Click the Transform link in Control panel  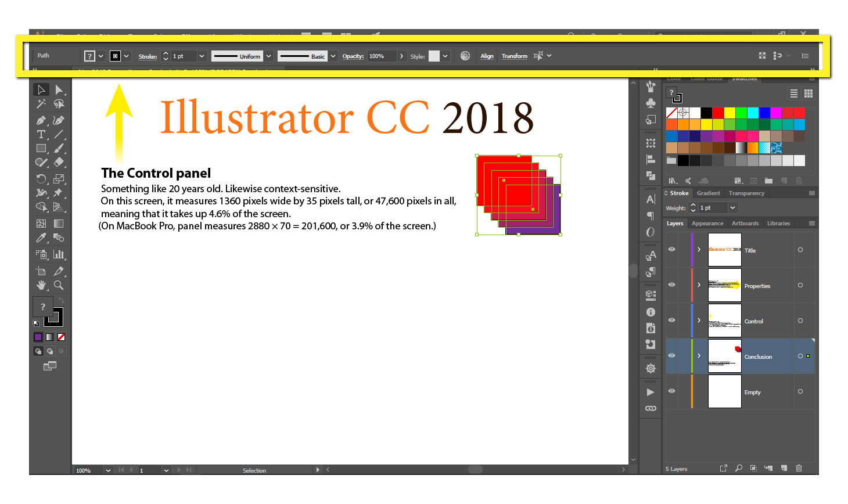coord(514,56)
